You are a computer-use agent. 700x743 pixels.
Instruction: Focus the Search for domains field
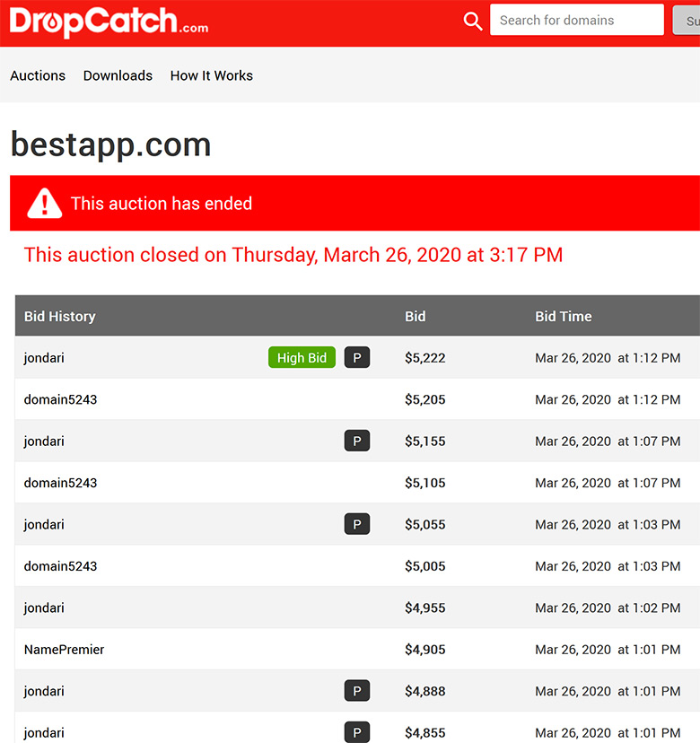(x=577, y=20)
